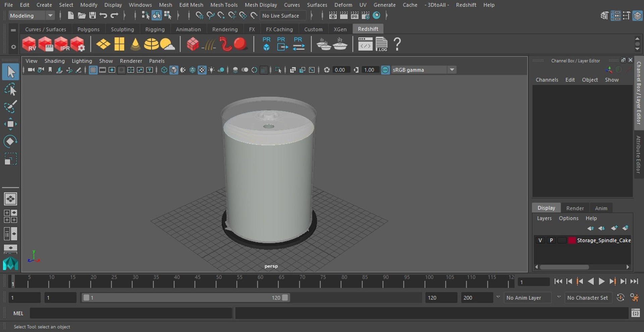Create Redshift spot light cone icon
Image resolution: width=644 pixels, height=332 pixels.
[135, 44]
